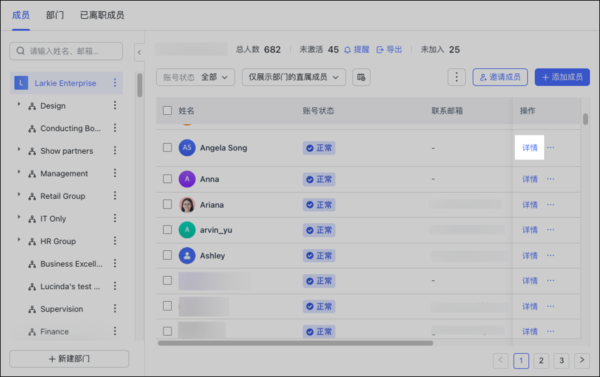Click the 新建部门 button
Viewport: 600px width, 377px height.
[69, 359]
